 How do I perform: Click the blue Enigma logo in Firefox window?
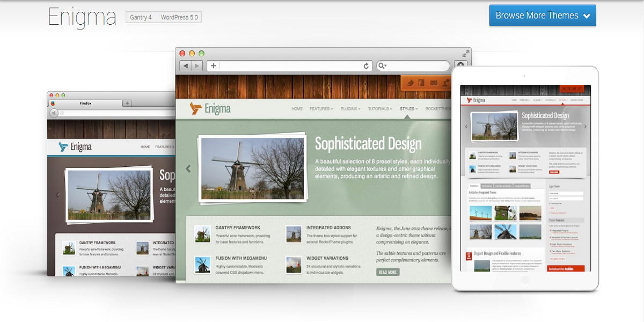[x=75, y=147]
